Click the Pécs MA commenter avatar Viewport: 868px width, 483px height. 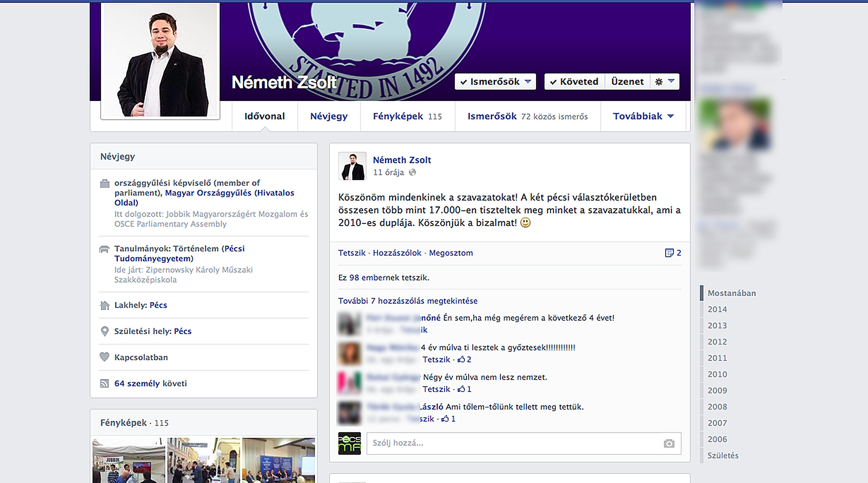(349, 443)
